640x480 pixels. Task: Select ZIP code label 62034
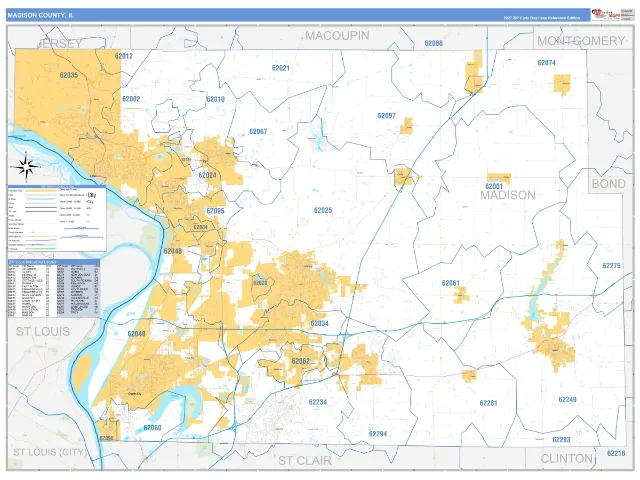pos(320,324)
